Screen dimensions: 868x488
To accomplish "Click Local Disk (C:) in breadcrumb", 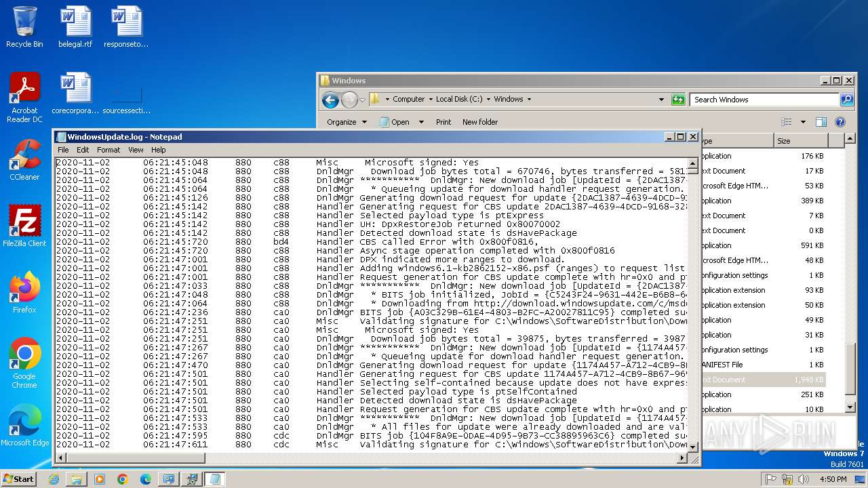I will click(x=459, y=99).
